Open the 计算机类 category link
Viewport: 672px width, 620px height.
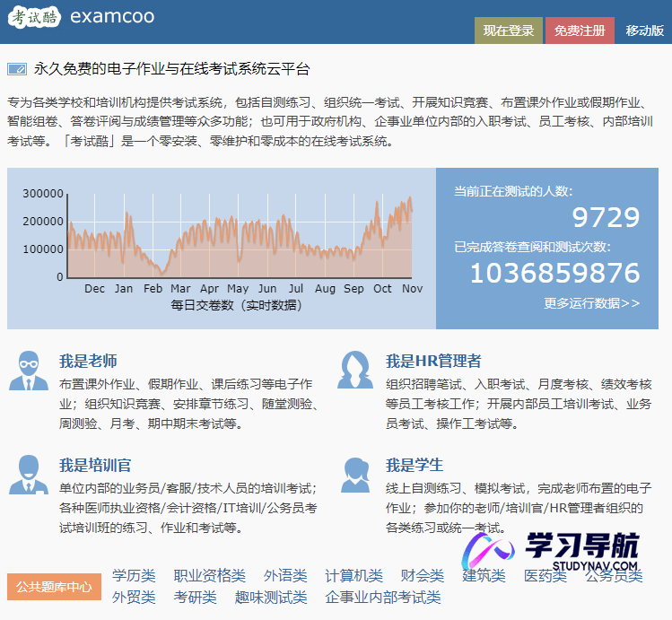click(353, 576)
